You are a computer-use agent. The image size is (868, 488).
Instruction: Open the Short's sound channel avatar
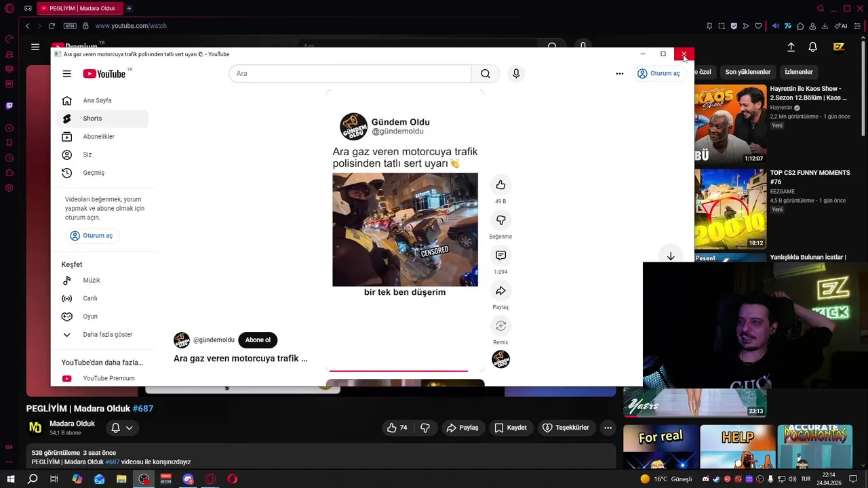(x=500, y=359)
